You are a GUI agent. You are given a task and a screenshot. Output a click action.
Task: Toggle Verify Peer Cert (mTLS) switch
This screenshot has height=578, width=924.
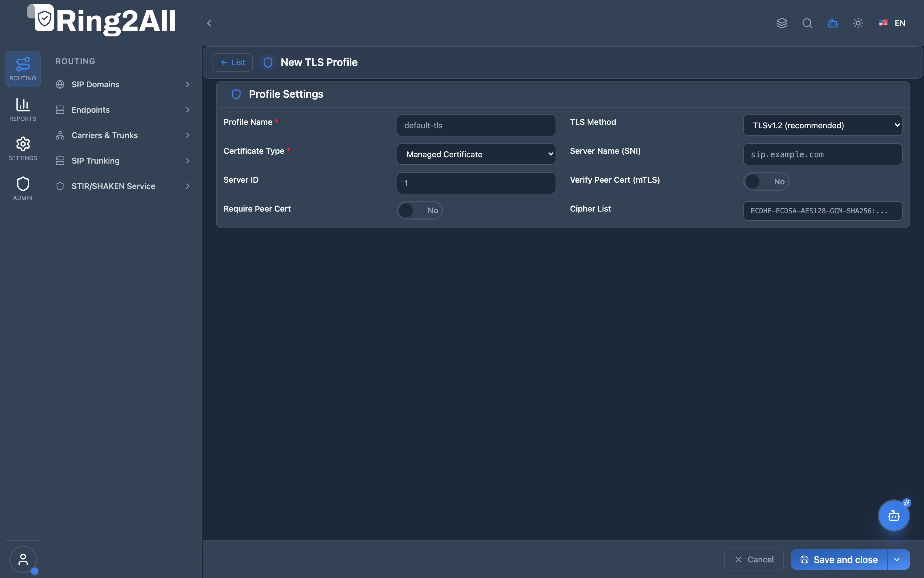[x=766, y=181]
